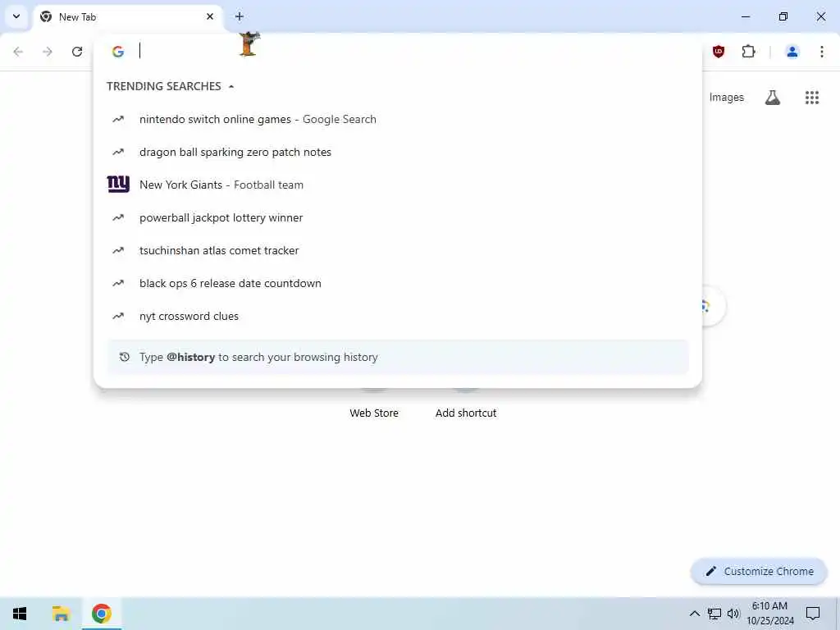Select the New Tab tab
The width and height of the screenshot is (840, 630).
[127, 16]
